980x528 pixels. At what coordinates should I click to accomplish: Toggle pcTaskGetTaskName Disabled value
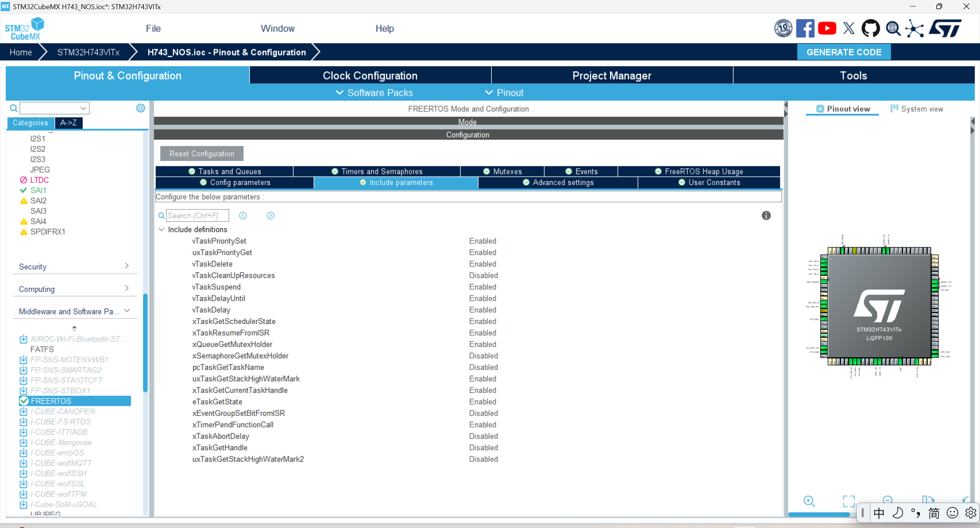483,367
